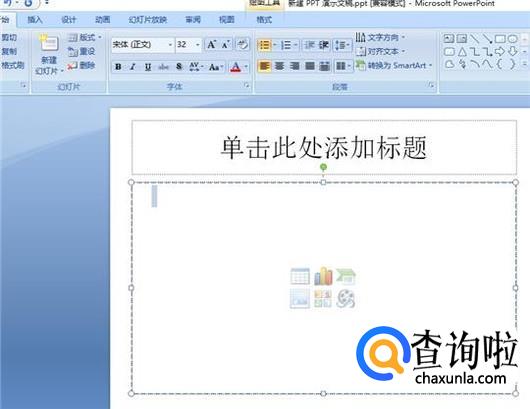Image resolution: width=530 pixels, height=409 pixels.
Task: Insert media clip placeholder icon
Action: [346, 299]
